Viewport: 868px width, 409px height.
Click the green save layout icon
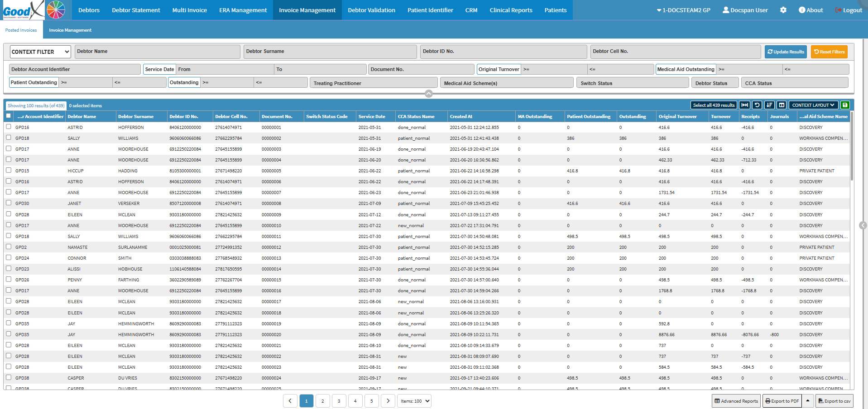(845, 105)
